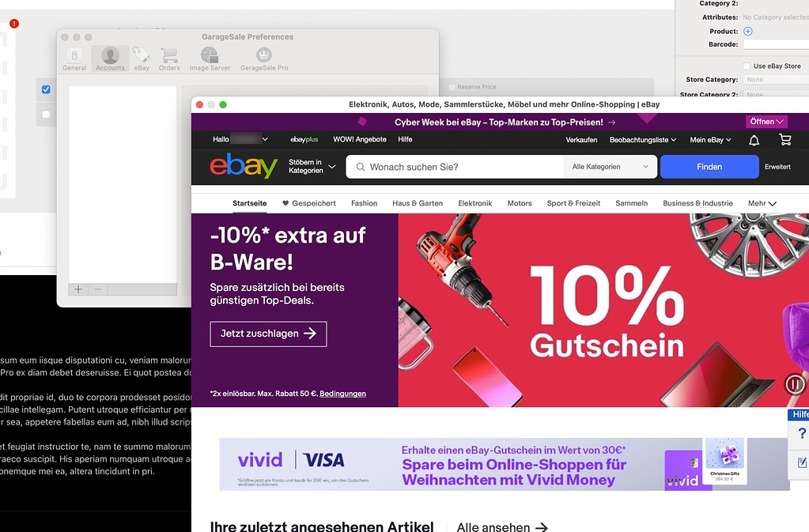
Task: Open Hilfe link in eBay header
Action: click(x=405, y=139)
